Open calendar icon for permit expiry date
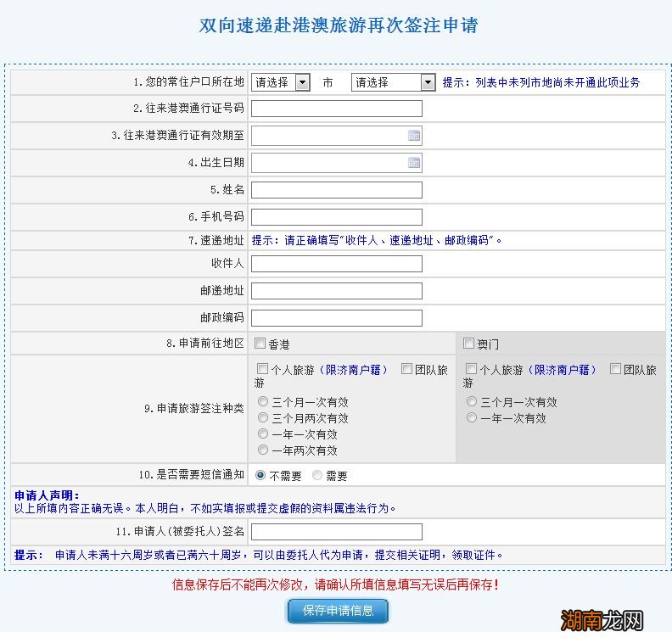 [414, 136]
